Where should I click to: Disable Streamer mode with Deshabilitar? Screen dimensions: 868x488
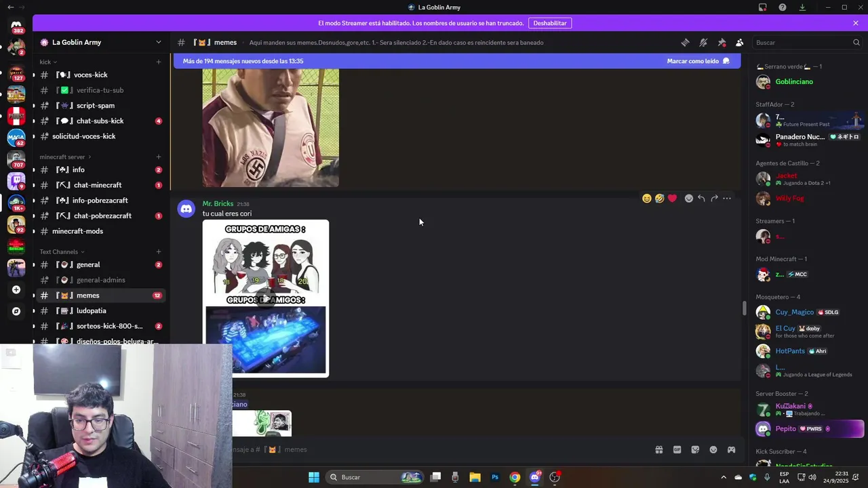pyautogui.click(x=550, y=23)
